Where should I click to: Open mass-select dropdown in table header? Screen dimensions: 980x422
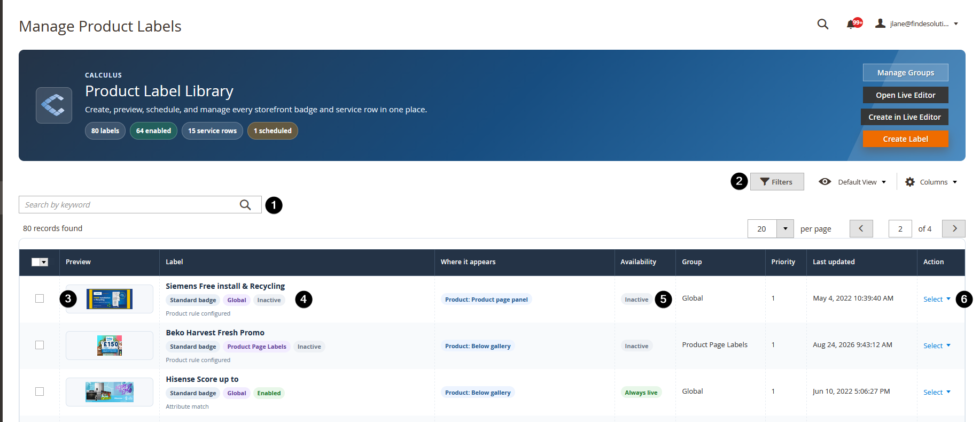44,262
